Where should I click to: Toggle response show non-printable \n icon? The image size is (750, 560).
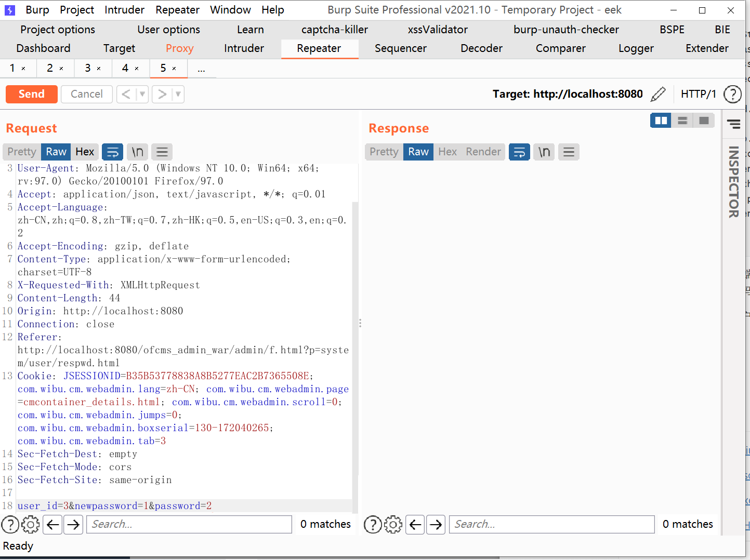click(544, 152)
